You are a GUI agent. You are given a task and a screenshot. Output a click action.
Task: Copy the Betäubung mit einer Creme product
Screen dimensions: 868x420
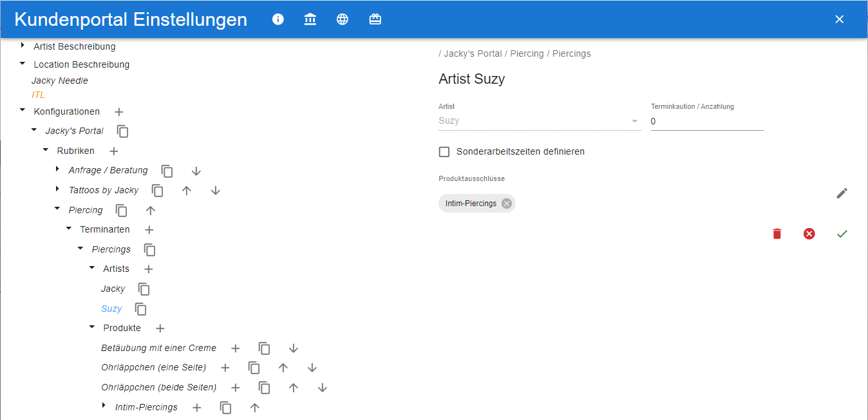[264, 348]
